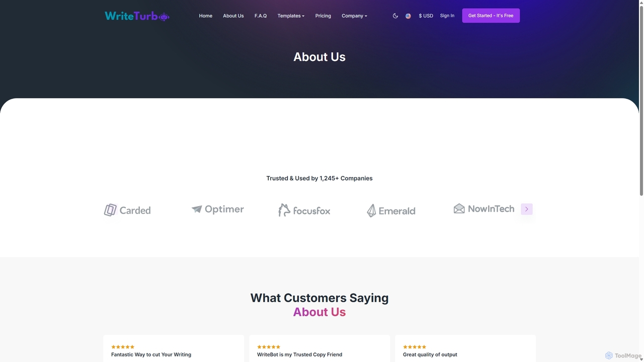Click the Carded company logo
644x362 pixels.
(x=127, y=210)
